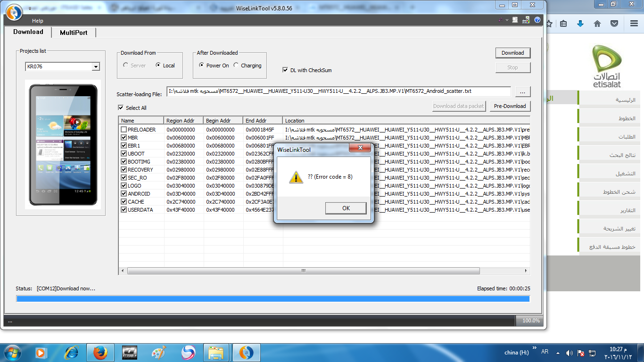The width and height of the screenshot is (644, 362).
Task: Toggle the Select All checkbox
Action: (x=121, y=107)
